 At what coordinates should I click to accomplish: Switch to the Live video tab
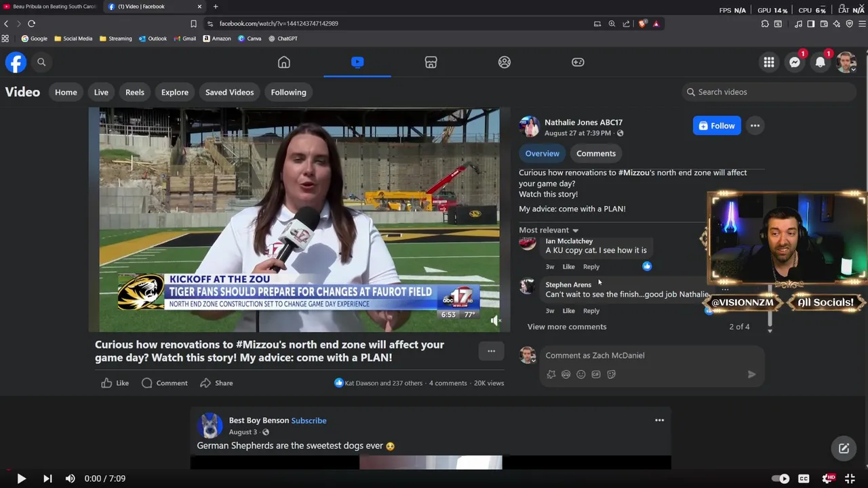point(101,92)
